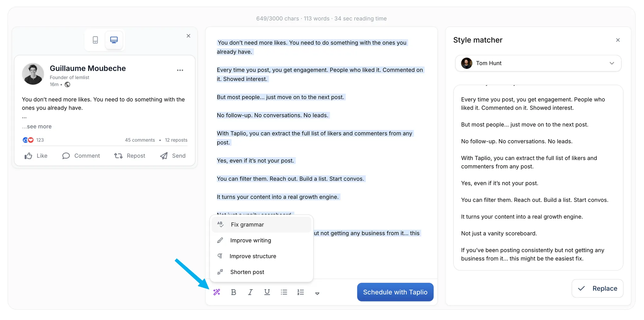644x320 pixels.
Task: Click the character count status line
Action: click(x=321, y=19)
